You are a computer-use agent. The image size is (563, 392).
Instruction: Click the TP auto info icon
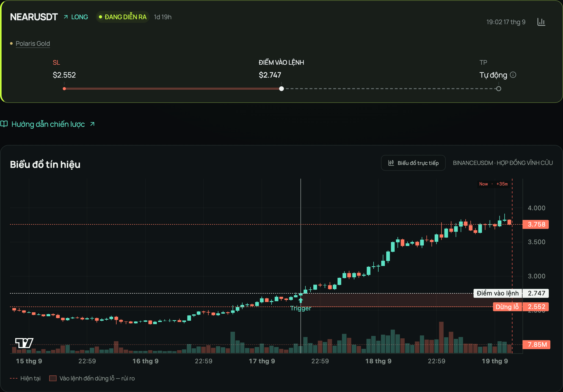(513, 75)
